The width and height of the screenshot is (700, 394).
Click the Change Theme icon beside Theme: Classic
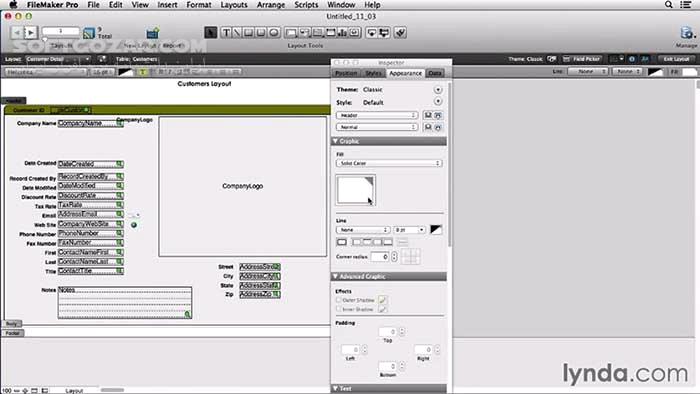click(x=552, y=59)
